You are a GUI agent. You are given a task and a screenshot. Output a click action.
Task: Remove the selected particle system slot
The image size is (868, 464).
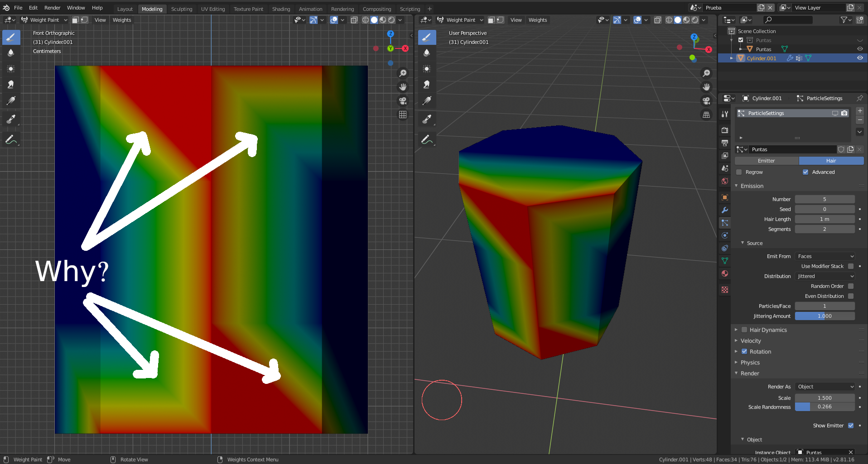[860, 120]
